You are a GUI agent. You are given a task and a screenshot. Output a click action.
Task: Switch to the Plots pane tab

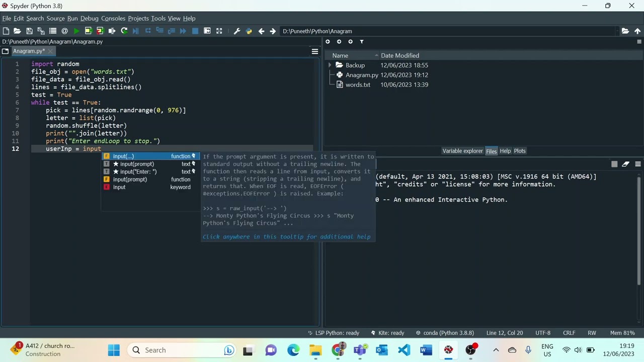click(520, 151)
